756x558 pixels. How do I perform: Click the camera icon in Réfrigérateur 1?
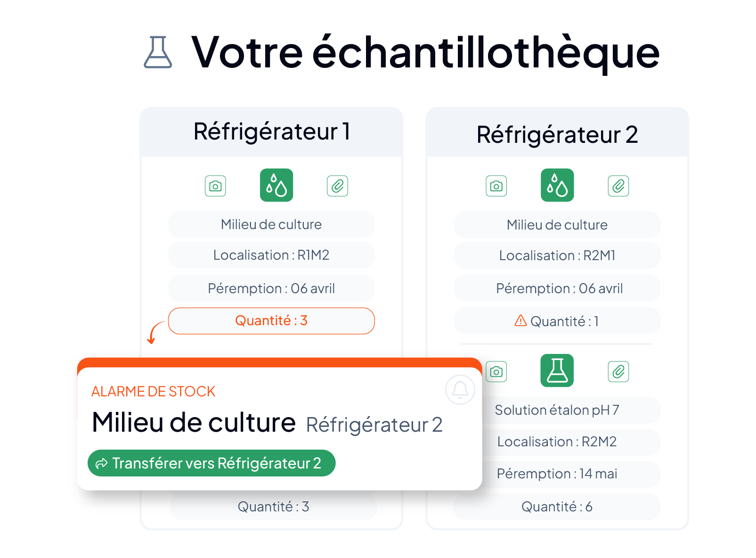point(215,186)
